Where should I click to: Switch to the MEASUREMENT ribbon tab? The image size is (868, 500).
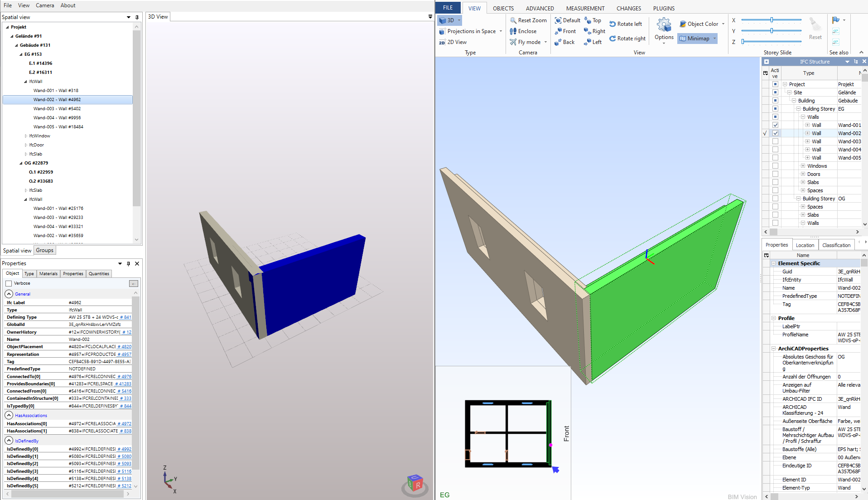tap(585, 8)
